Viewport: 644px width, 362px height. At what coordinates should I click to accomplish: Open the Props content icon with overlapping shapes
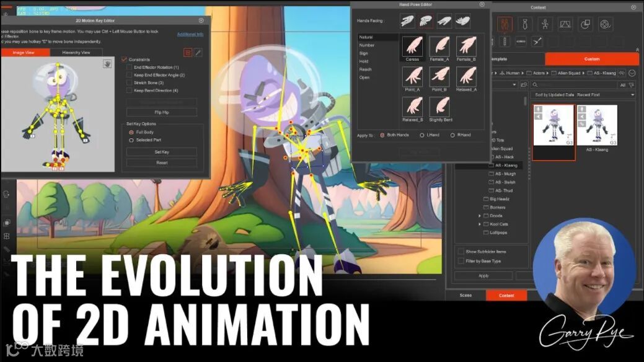click(x=585, y=24)
